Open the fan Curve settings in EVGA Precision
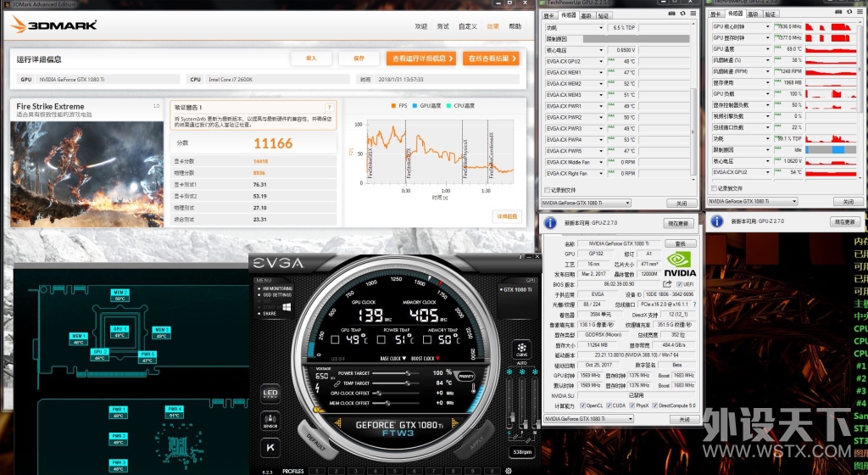 [x=521, y=349]
